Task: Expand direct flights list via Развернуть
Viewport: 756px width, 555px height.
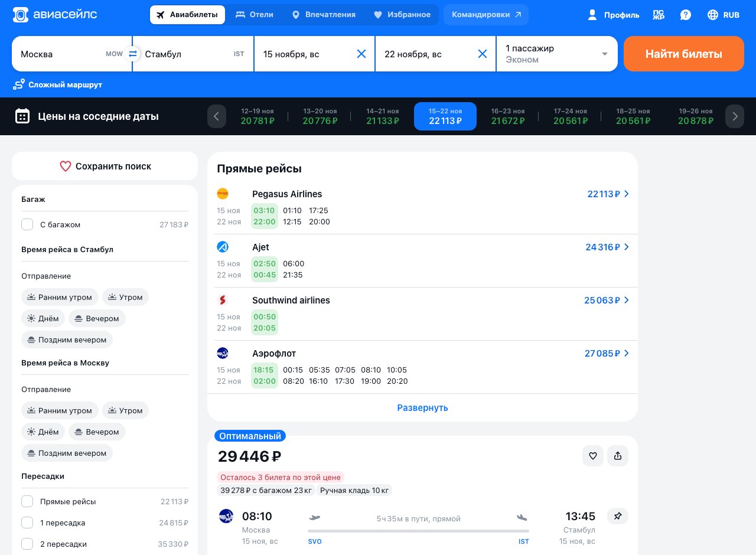Action: coord(422,407)
